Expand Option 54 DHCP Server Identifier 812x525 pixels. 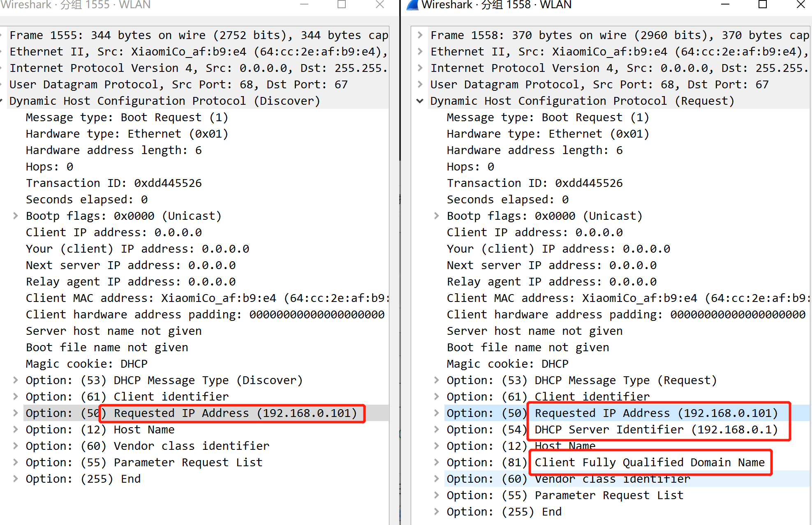[437, 430]
